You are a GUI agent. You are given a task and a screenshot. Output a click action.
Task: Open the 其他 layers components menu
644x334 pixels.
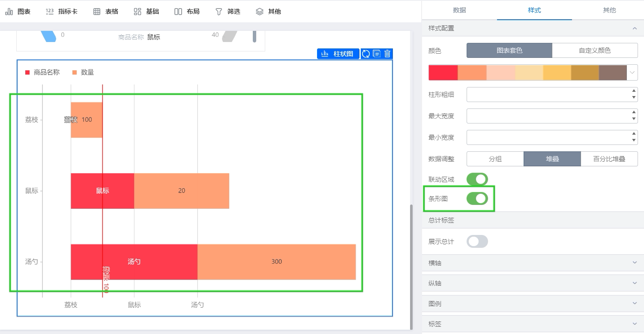[x=268, y=12]
